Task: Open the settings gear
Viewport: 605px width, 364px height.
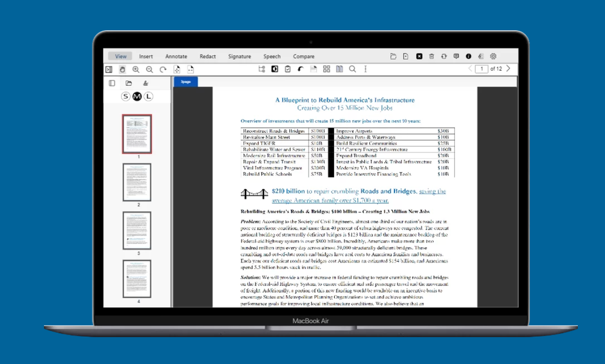Action: pos(494,56)
